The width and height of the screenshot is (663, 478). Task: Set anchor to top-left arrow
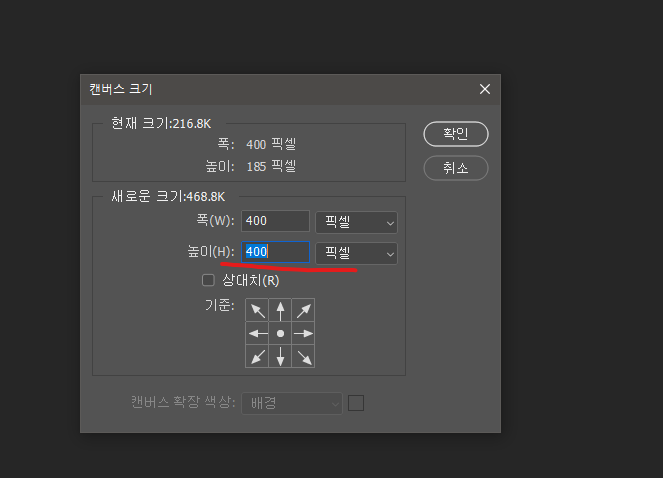(257, 310)
